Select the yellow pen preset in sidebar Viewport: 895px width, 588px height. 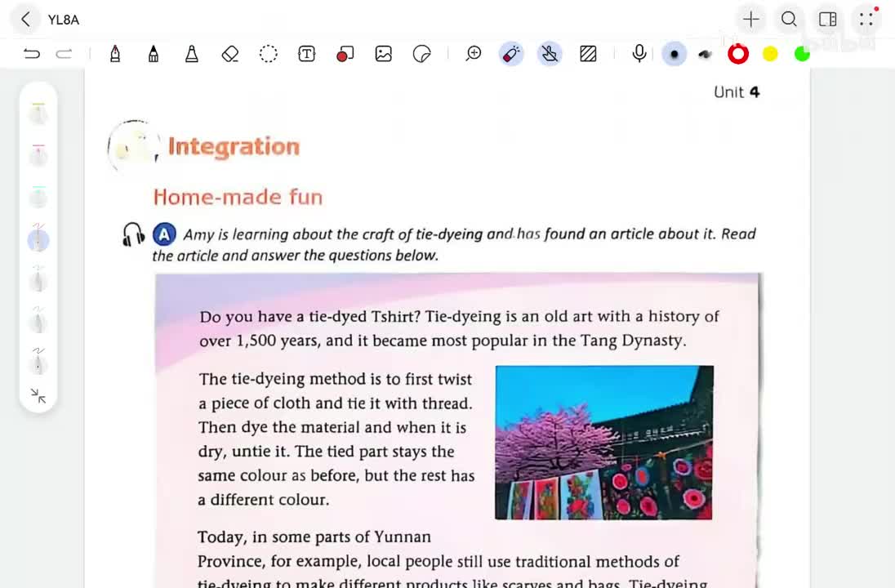(x=38, y=114)
